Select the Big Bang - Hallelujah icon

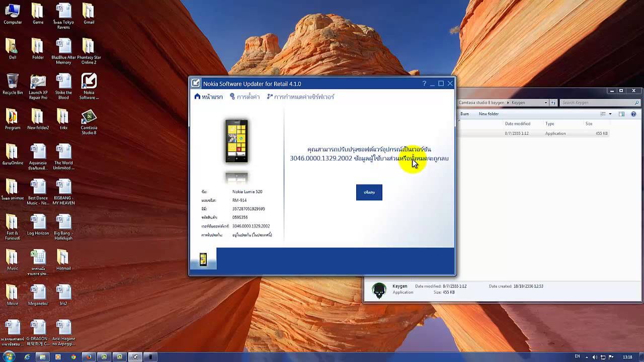pos(63,227)
